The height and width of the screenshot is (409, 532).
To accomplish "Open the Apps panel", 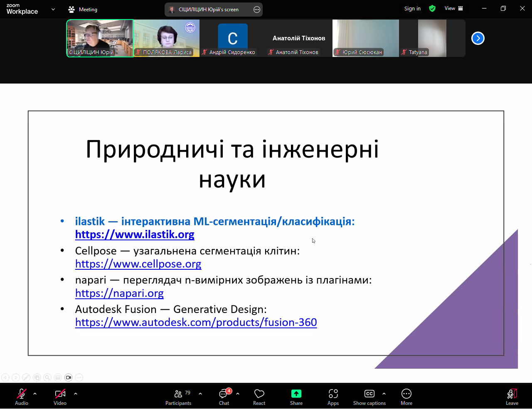I will click(x=333, y=397).
